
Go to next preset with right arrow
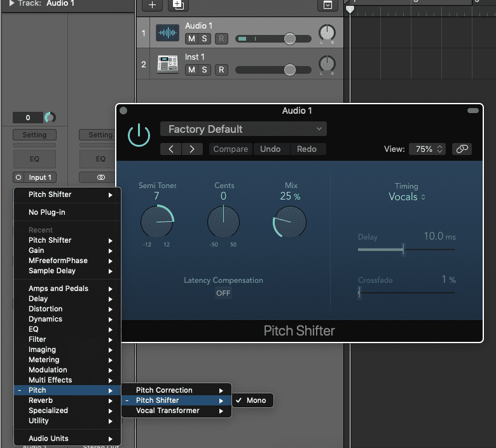coord(191,149)
